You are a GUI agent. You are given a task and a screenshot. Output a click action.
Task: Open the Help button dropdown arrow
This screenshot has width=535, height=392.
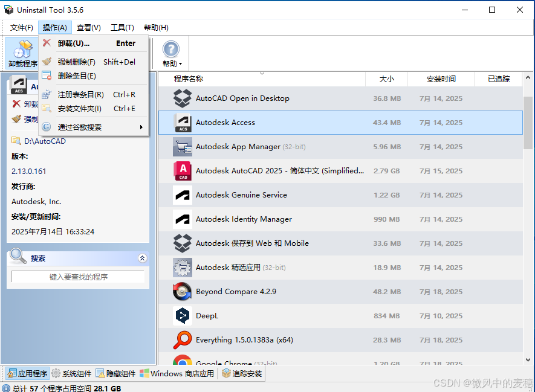click(x=181, y=64)
